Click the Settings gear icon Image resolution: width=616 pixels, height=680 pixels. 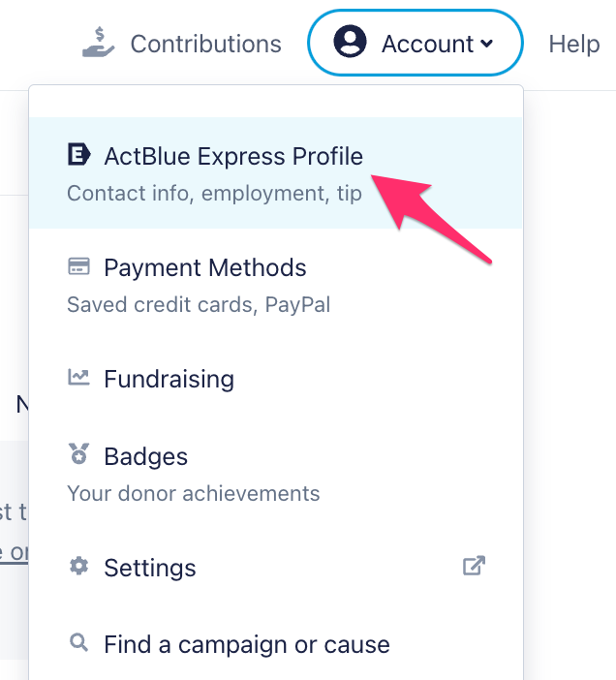click(78, 566)
